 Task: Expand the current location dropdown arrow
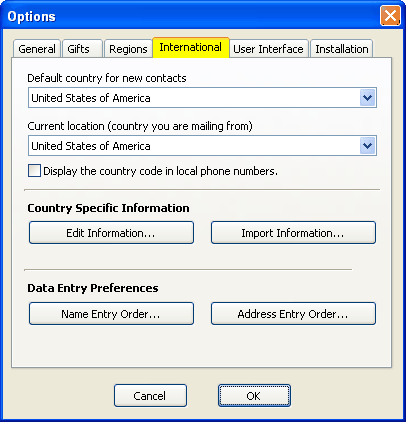click(368, 146)
